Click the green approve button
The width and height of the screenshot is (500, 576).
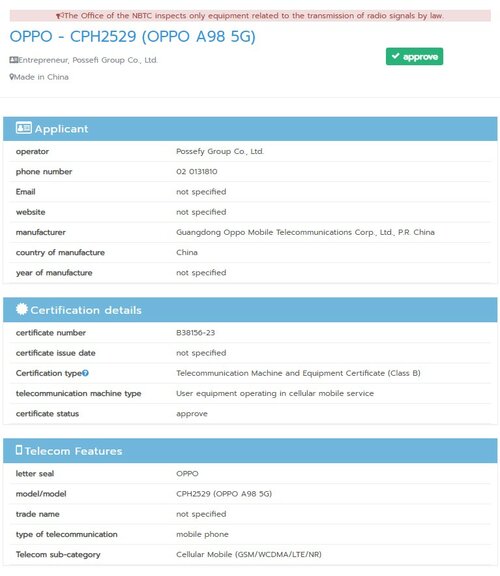click(414, 57)
